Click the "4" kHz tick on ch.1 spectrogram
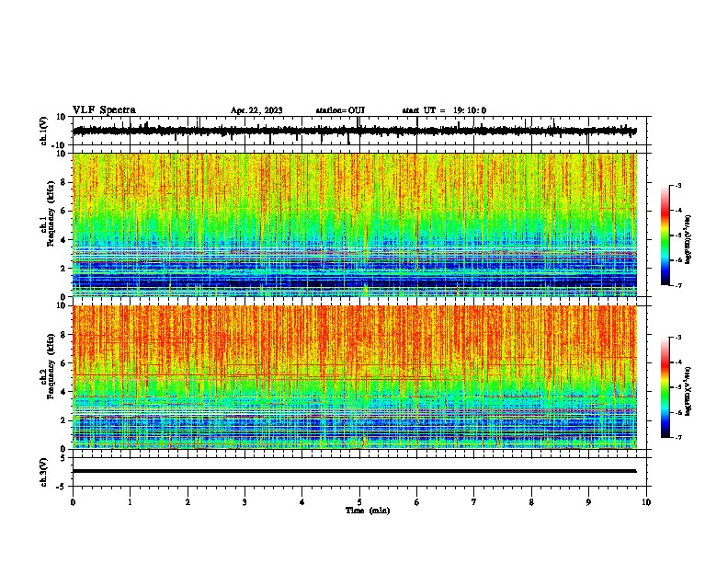 (63, 240)
